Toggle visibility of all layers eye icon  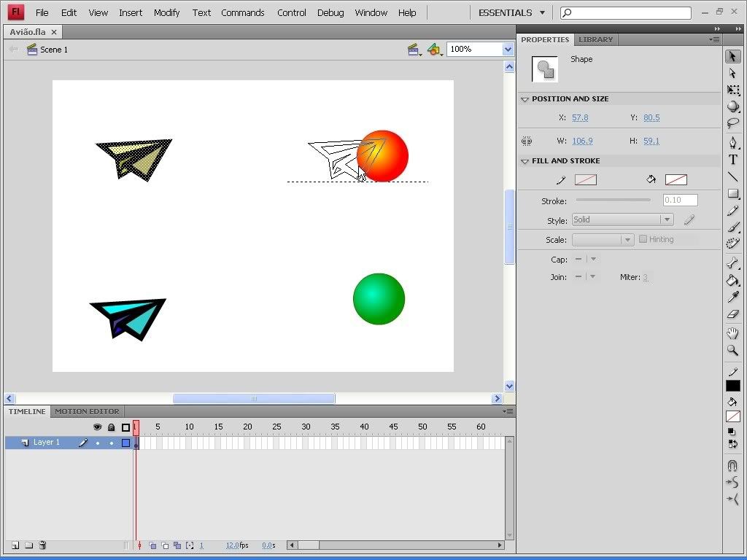point(97,427)
